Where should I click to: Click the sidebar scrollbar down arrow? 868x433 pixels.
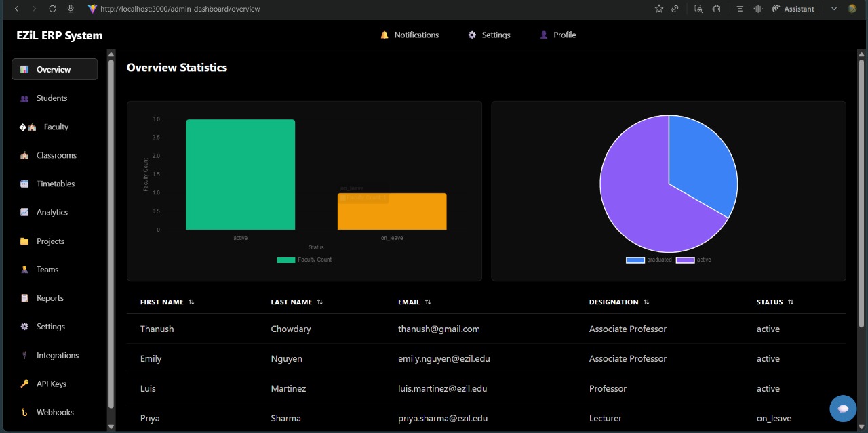(111, 427)
